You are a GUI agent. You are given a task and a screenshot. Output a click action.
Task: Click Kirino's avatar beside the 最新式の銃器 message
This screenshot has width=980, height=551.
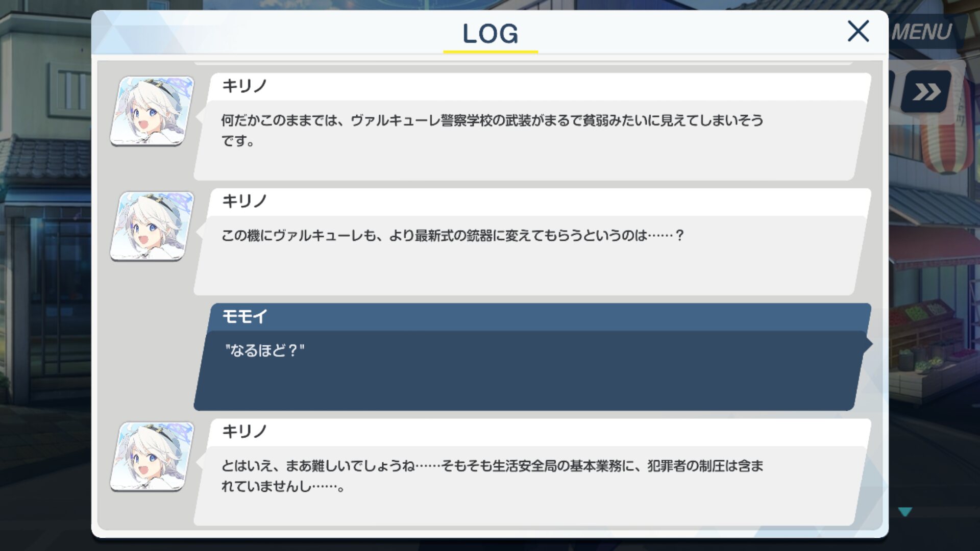[x=152, y=226]
